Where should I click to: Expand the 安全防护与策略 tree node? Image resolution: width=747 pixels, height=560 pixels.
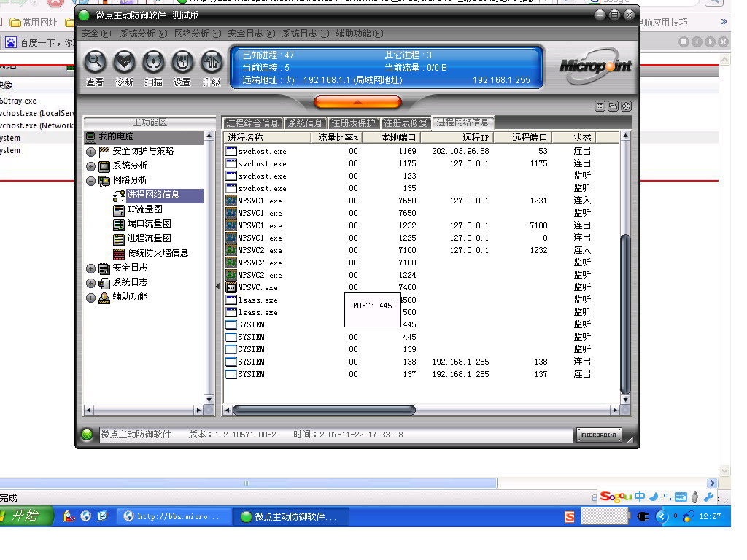tap(91, 152)
